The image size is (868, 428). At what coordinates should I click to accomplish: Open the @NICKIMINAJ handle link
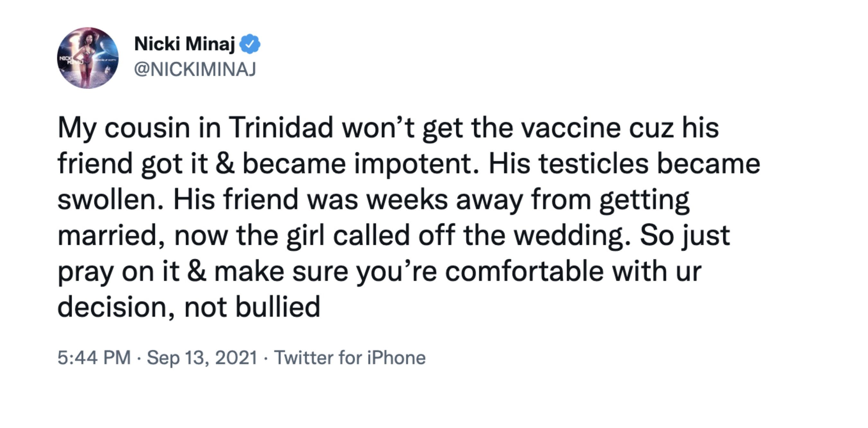[x=195, y=69]
